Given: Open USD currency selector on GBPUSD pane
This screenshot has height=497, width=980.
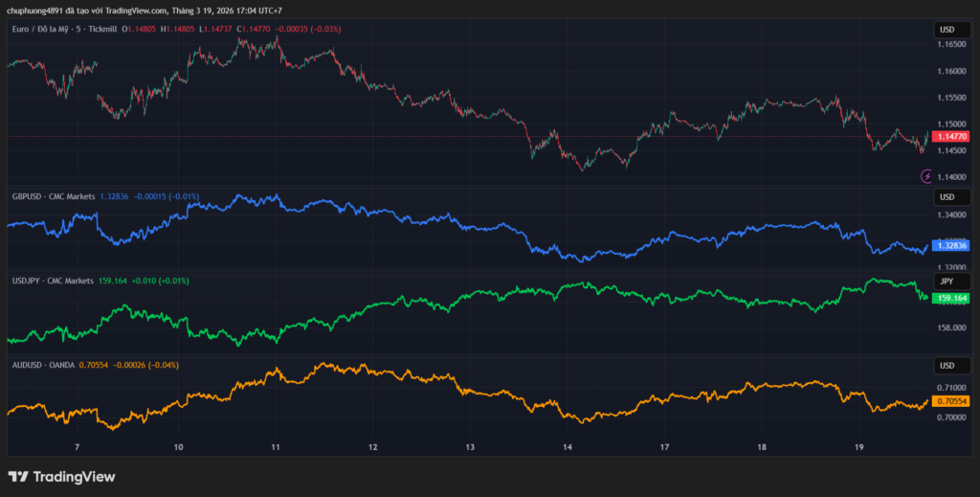Looking at the screenshot, I should 947,197.
